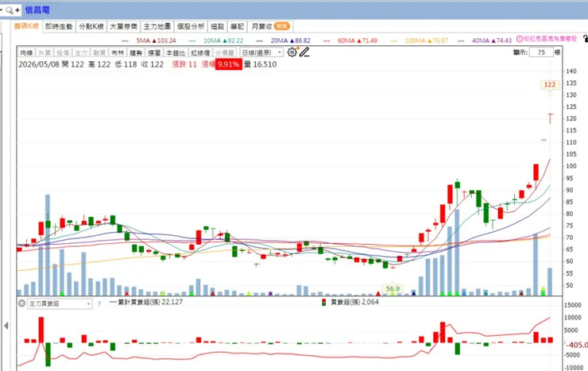The height and width of the screenshot is (371, 588).
Task: Switch to the 大單券商 tab
Action: [123, 26]
